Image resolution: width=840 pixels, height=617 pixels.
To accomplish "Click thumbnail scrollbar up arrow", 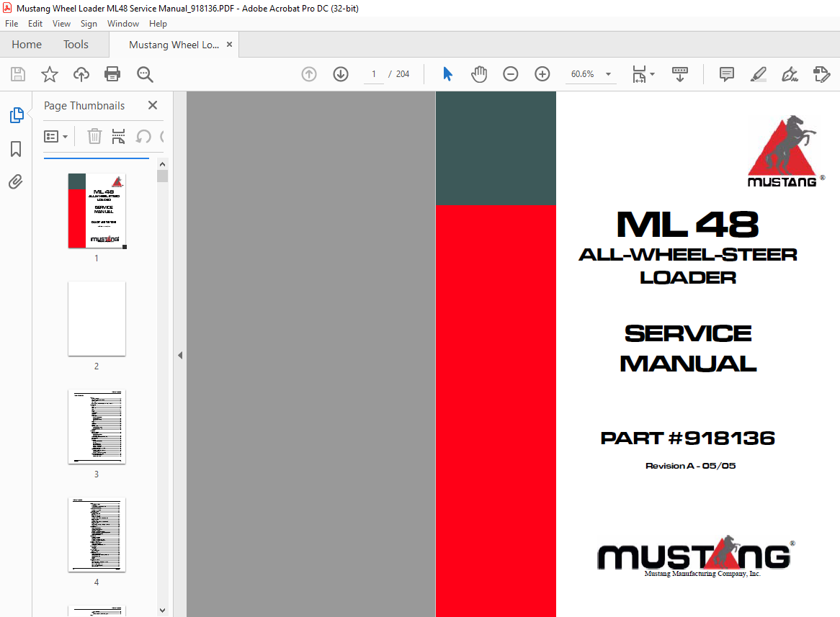I will tap(162, 164).
